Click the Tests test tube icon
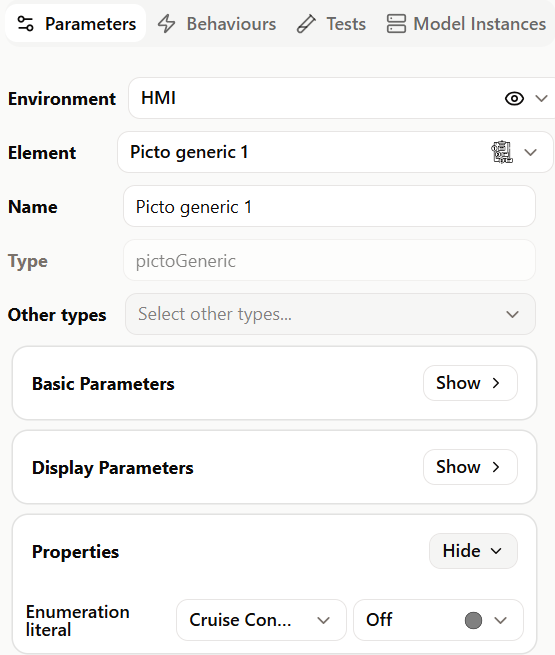Image resolution: width=555 pixels, height=655 pixels. coord(306,23)
